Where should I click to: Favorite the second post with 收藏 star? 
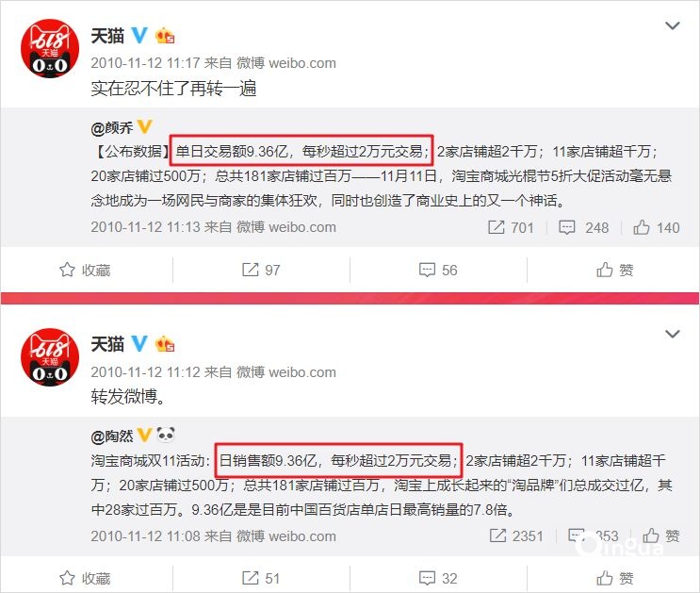(x=85, y=578)
